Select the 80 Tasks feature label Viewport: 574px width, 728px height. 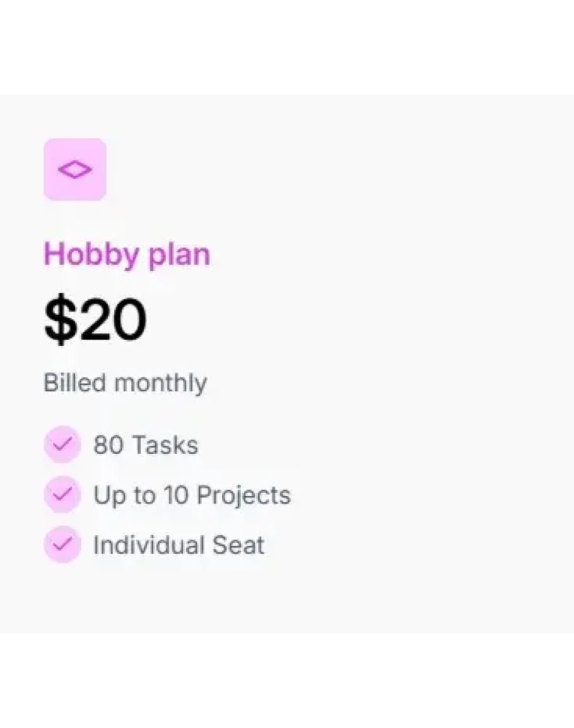tap(146, 445)
